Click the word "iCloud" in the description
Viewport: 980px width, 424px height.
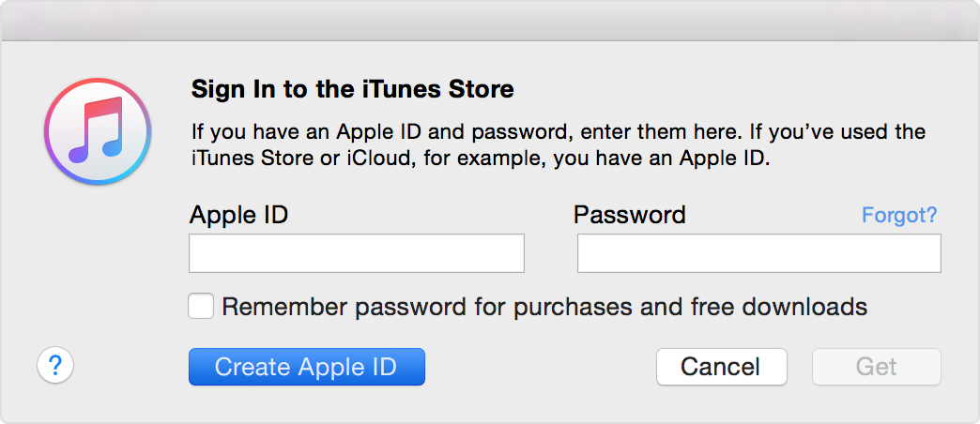376,158
